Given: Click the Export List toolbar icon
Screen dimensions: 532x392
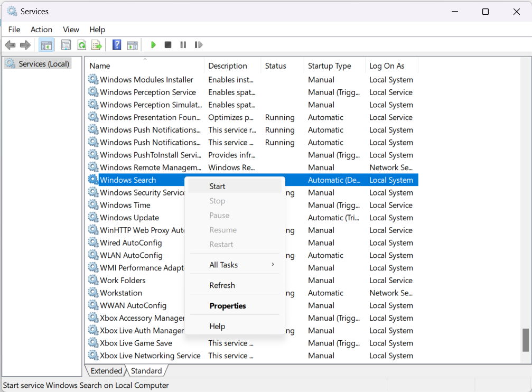Looking at the screenshot, I should [96, 45].
